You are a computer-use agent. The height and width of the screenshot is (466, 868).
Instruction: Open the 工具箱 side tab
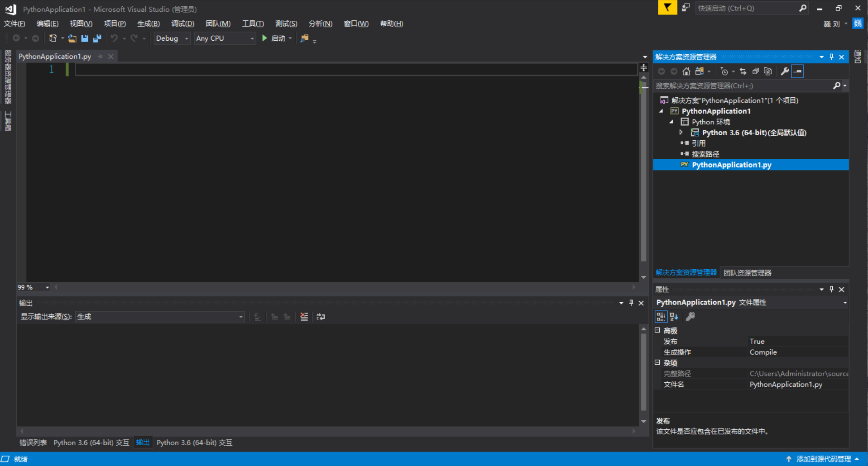click(8, 121)
